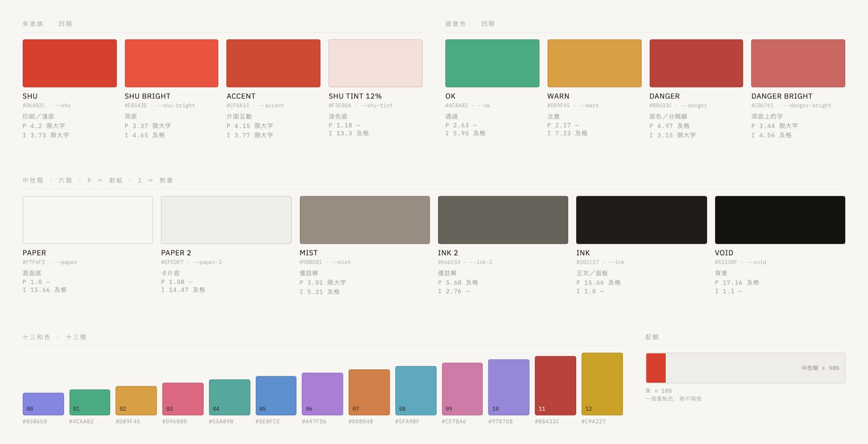
Task: Click the '配額' heading
Action: point(652,337)
